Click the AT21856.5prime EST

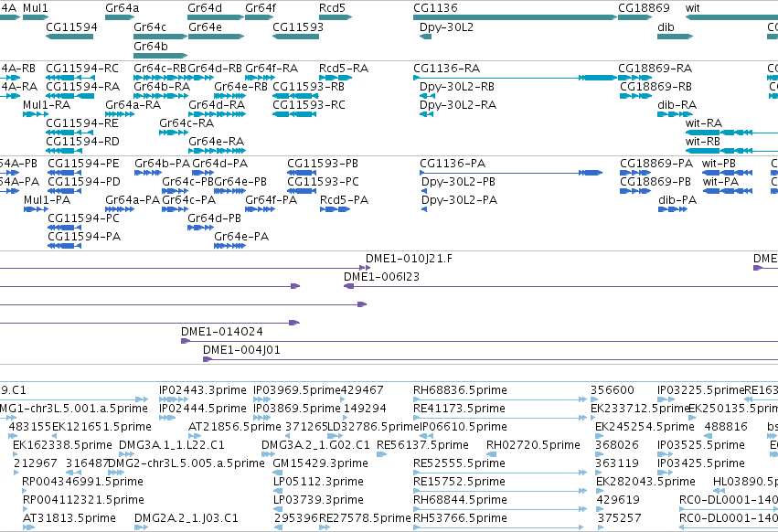193,436
